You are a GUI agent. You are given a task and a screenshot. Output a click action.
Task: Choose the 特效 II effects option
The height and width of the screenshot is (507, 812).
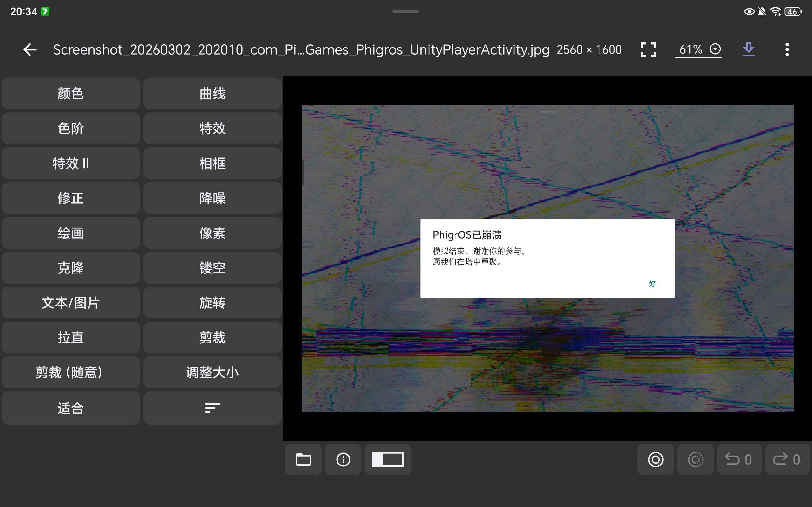[70, 163]
